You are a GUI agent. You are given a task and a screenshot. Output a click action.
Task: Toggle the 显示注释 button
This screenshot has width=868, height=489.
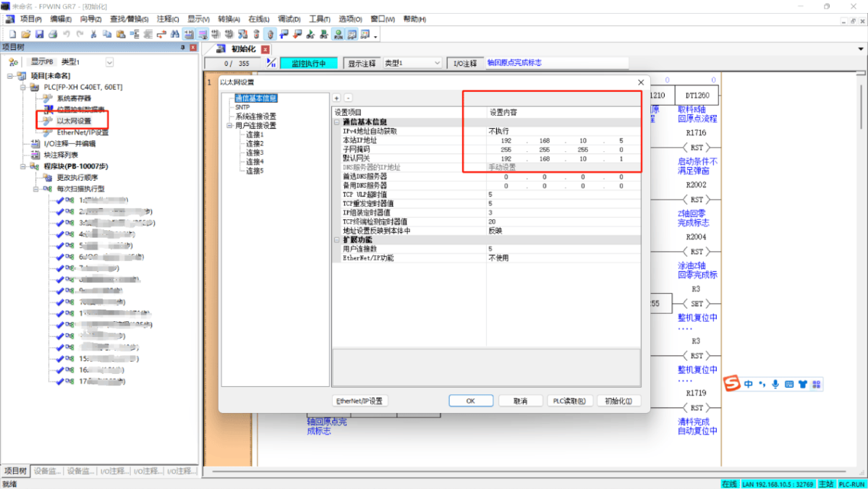click(x=362, y=64)
